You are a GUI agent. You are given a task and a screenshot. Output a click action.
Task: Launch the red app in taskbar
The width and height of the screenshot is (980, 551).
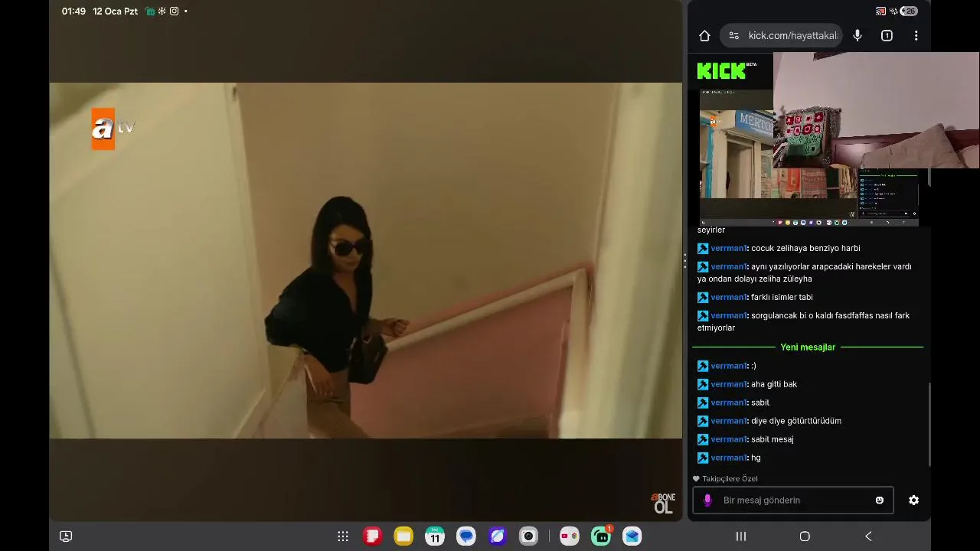(x=373, y=536)
